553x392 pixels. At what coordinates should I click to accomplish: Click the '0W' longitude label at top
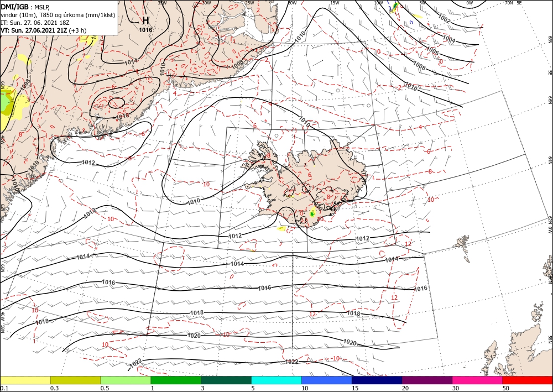pos(469,3)
